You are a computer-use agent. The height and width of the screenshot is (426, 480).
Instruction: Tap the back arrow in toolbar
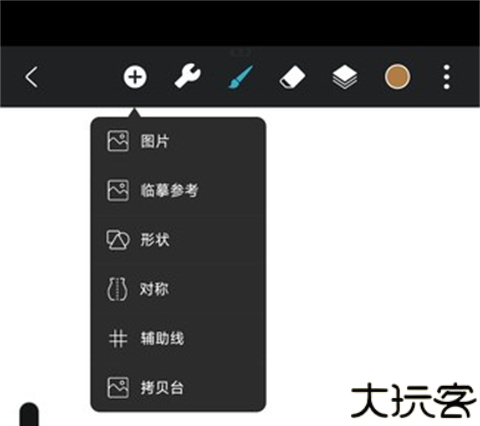tap(31, 77)
